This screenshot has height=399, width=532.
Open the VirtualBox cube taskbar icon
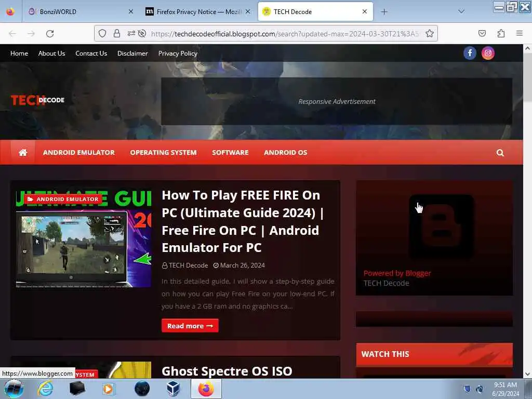click(174, 389)
